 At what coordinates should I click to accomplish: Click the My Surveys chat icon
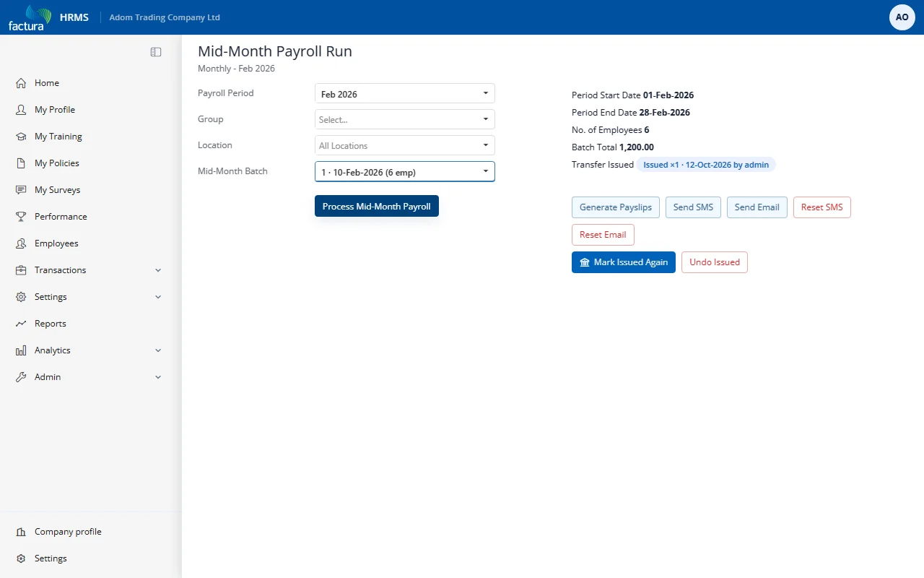[x=21, y=190]
